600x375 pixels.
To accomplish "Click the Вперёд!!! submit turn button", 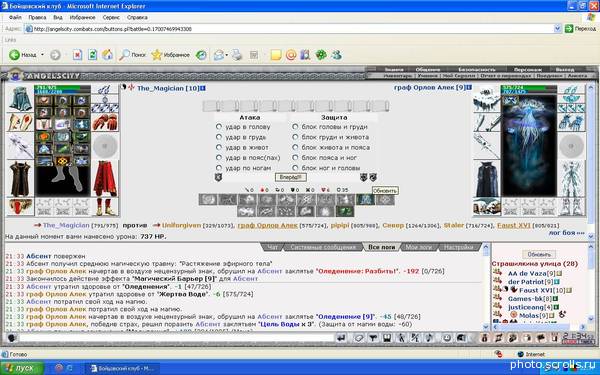I will pyautogui.click(x=291, y=177).
